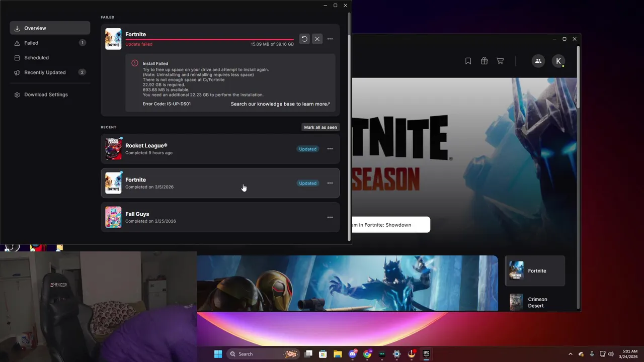Click the Updated badge for Fortnite
Screen dimensions: 644x362
pyautogui.click(x=308, y=183)
